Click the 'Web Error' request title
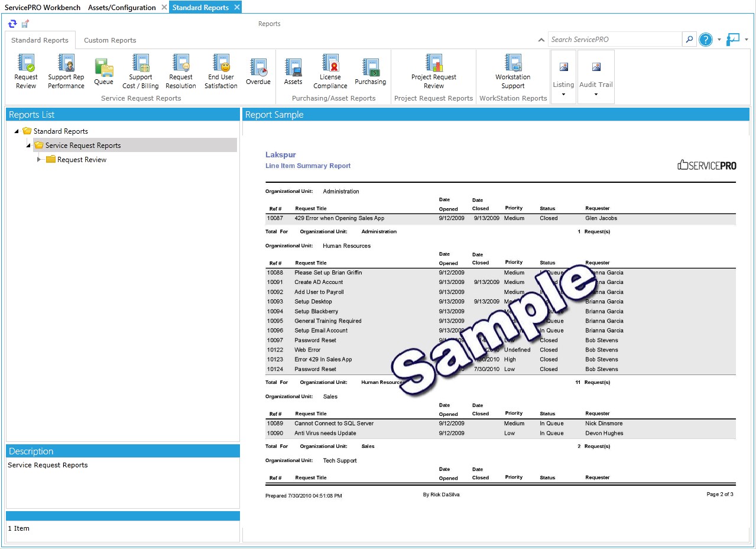The height and width of the screenshot is (549, 756). pos(307,350)
